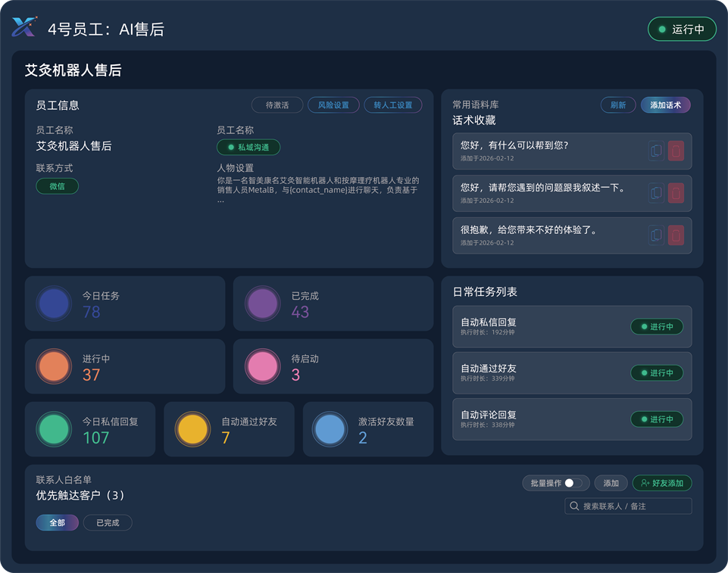Click the 好友添加 button

pyautogui.click(x=661, y=483)
